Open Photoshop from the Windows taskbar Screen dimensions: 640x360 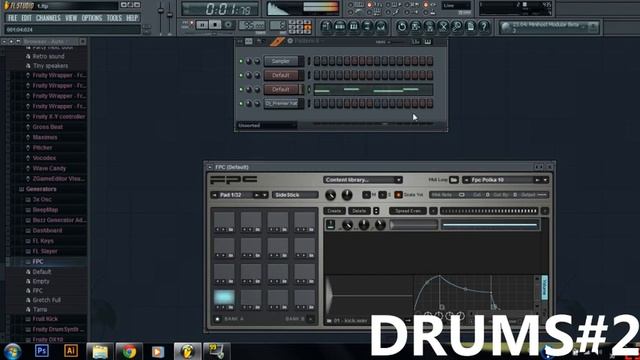pyautogui.click(x=42, y=351)
